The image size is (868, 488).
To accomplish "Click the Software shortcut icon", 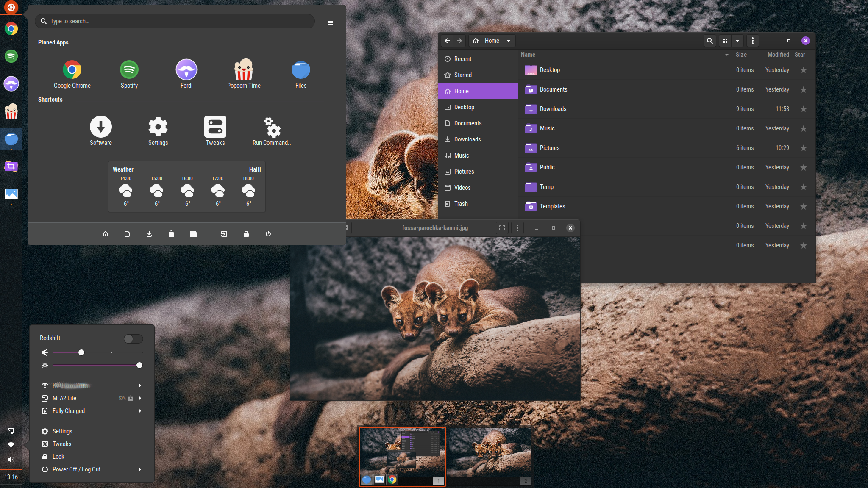I will click(x=101, y=127).
